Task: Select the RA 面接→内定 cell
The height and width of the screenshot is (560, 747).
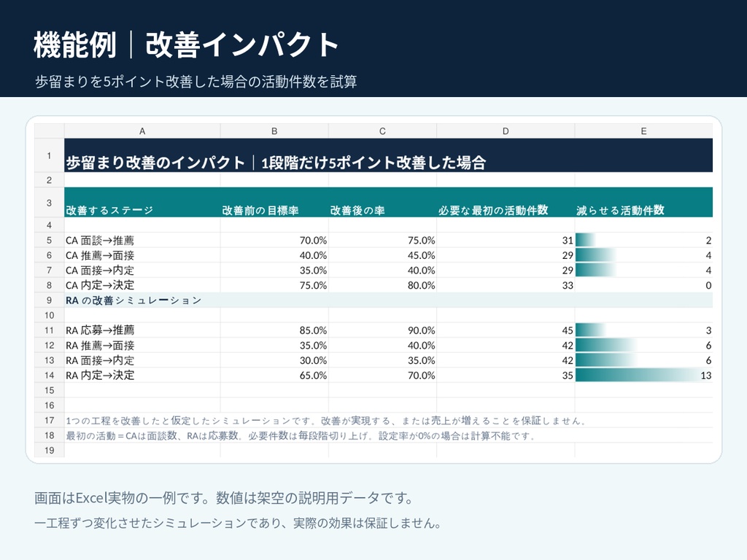Action: pos(142,360)
